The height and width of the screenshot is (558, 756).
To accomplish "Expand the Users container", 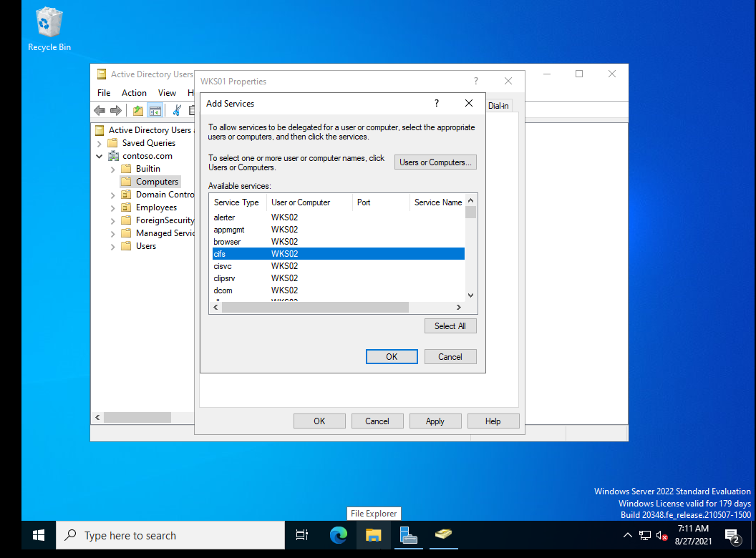I will point(113,247).
